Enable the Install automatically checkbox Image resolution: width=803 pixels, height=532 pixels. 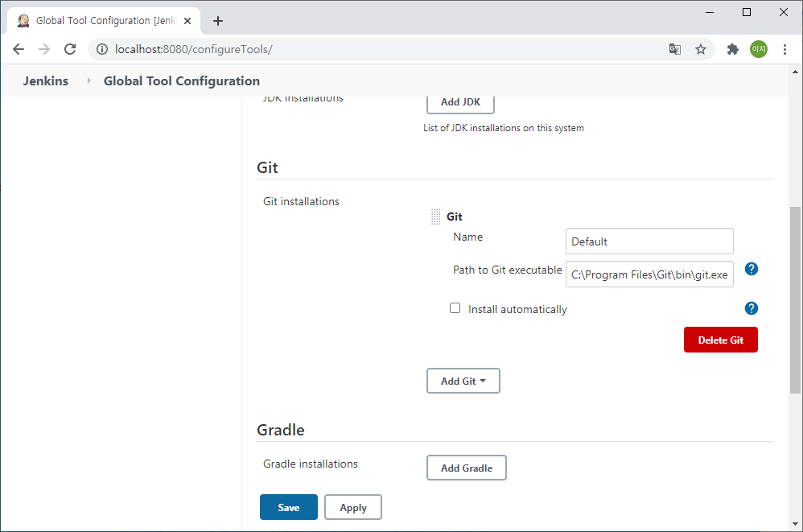[x=455, y=307]
